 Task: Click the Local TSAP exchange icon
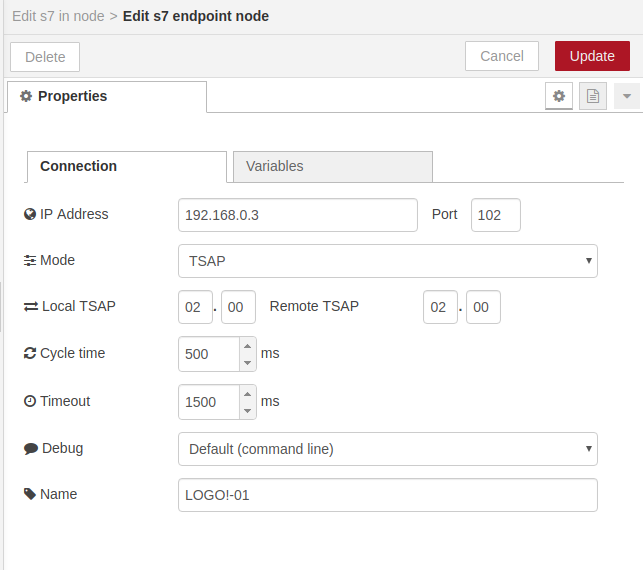[31, 306]
